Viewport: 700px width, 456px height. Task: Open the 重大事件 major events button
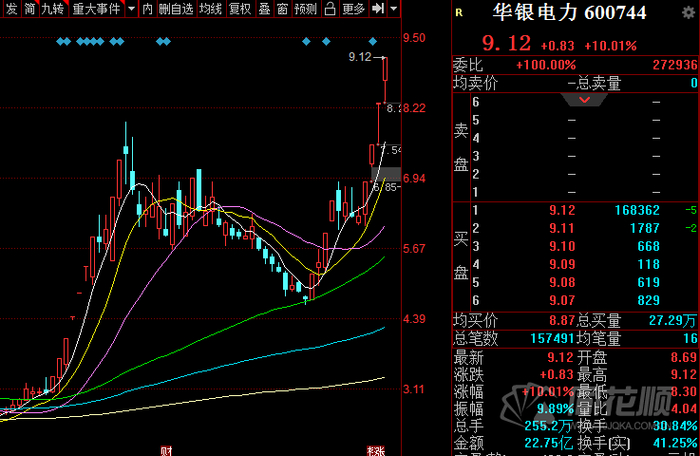[96, 8]
